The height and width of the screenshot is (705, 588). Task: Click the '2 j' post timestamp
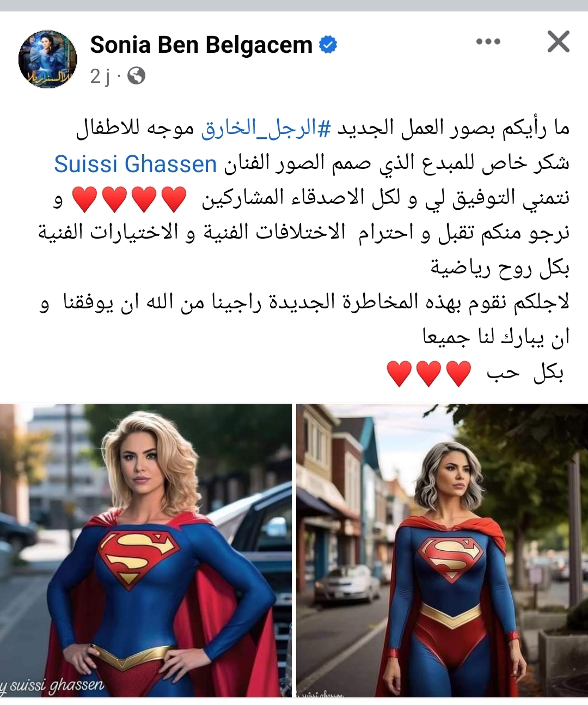pos(100,77)
